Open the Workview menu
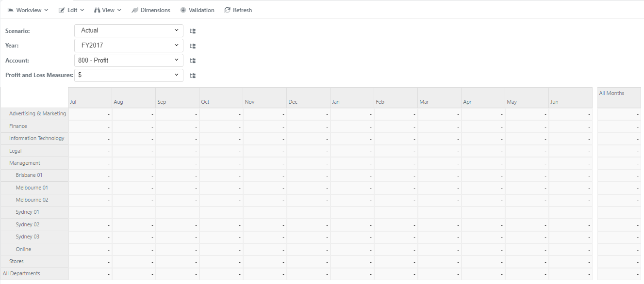The image size is (644, 284). pos(28,10)
